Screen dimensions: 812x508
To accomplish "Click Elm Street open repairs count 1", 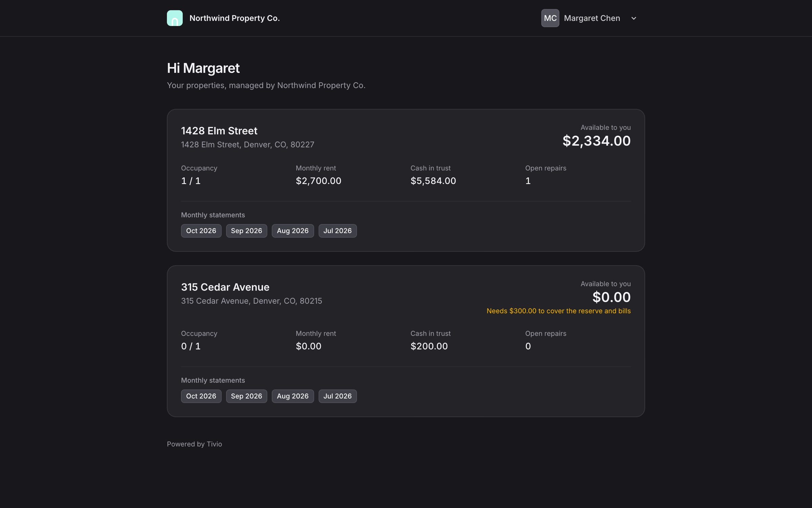I will pyautogui.click(x=528, y=181).
